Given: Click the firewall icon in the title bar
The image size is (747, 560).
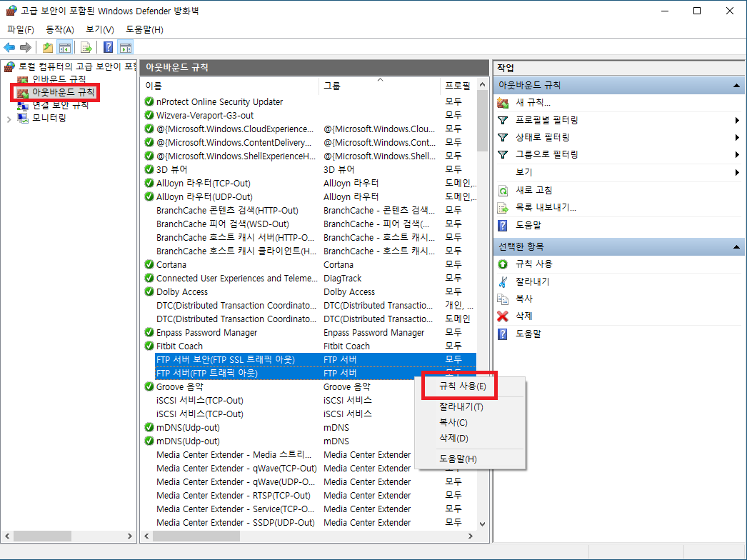Looking at the screenshot, I should point(11,11).
